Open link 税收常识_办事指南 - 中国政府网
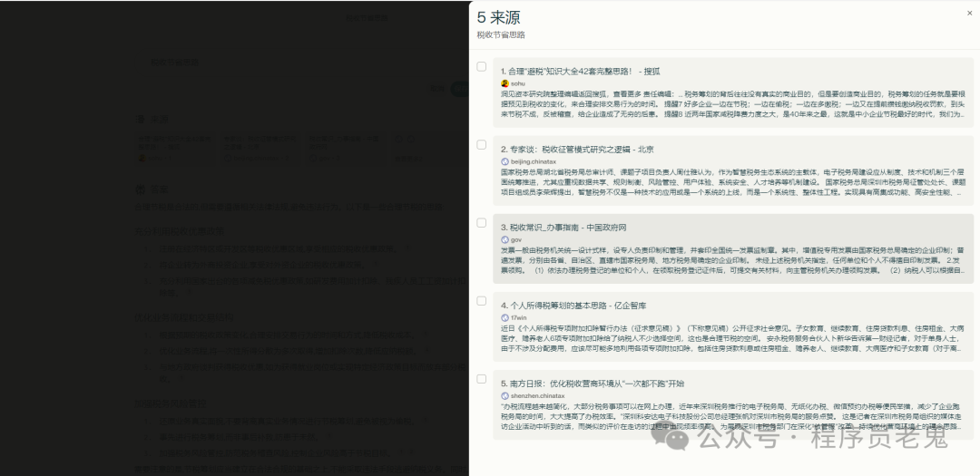Screen dimensions: 980x476 (563, 228)
